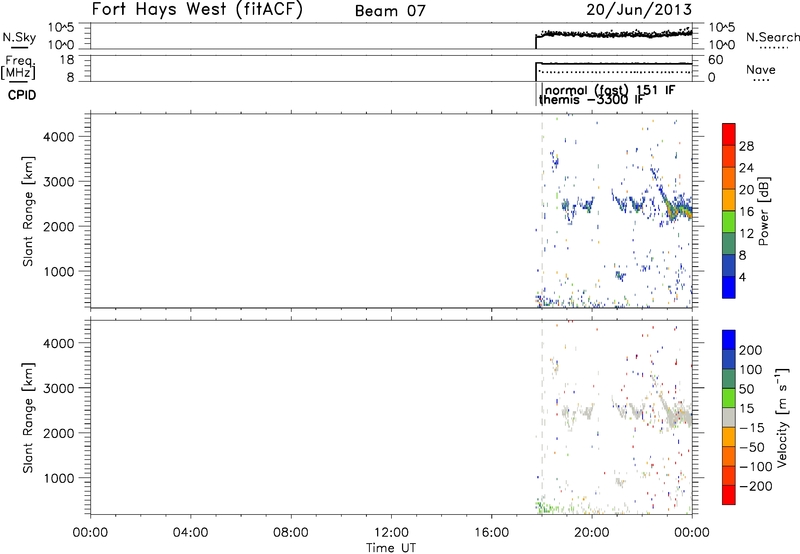This screenshot has height=554, width=800.
Task: Click the 'Power [dB]' colorbar title
Action: (763, 211)
